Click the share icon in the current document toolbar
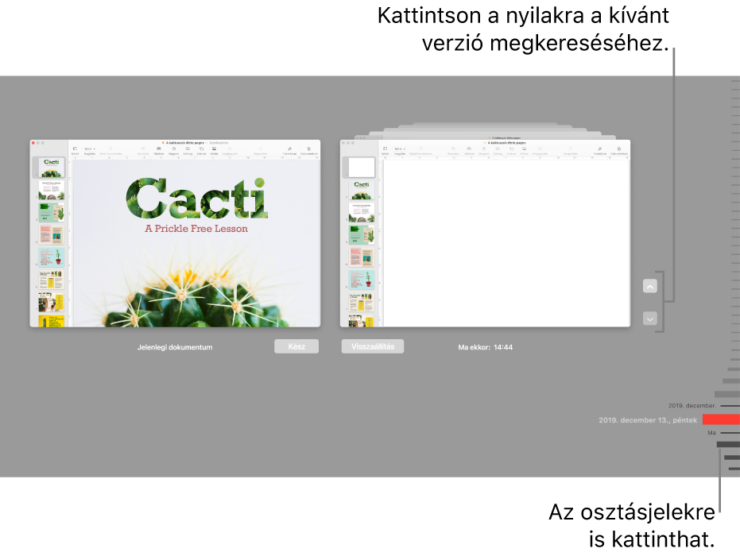Image resolution: width=740 pixels, height=560 pixels. pyautogui.click(x=261, y=149)
